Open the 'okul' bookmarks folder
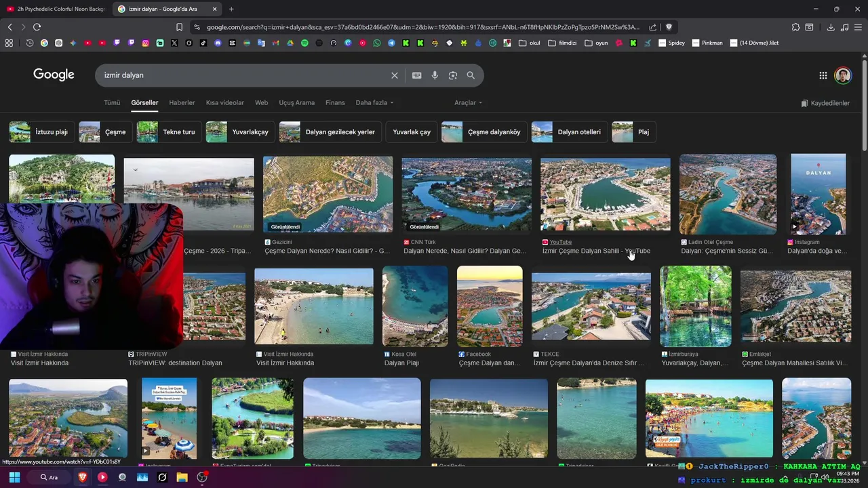The height and width of the screenshot is (488, 868). [530, 43]
